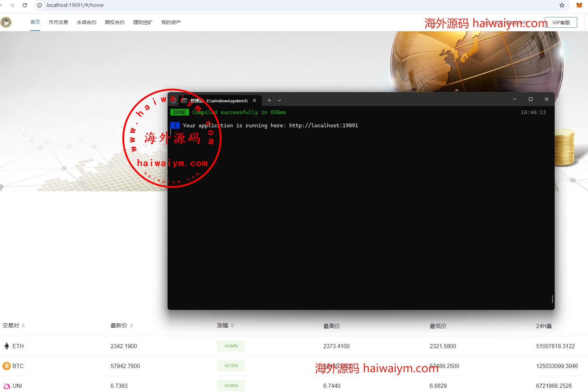The width and height of the screenshot is (588, 392).
Task: Open the MetaMask fox extension icon
Action: (579, 5)
